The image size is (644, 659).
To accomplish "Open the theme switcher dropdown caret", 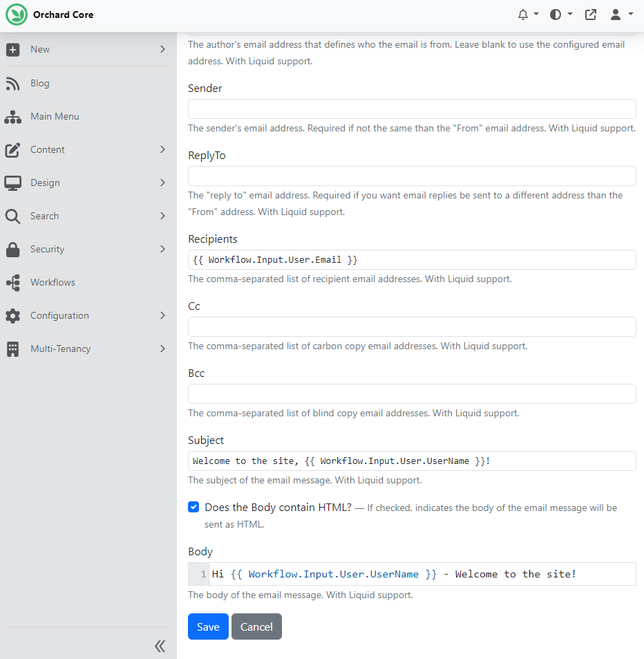I will point(569,14).
